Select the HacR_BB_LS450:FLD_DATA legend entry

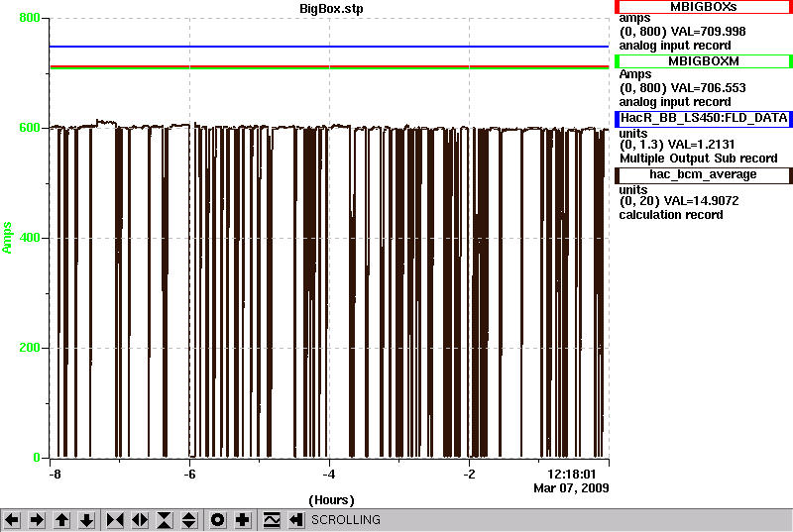(x=704, y=118)
